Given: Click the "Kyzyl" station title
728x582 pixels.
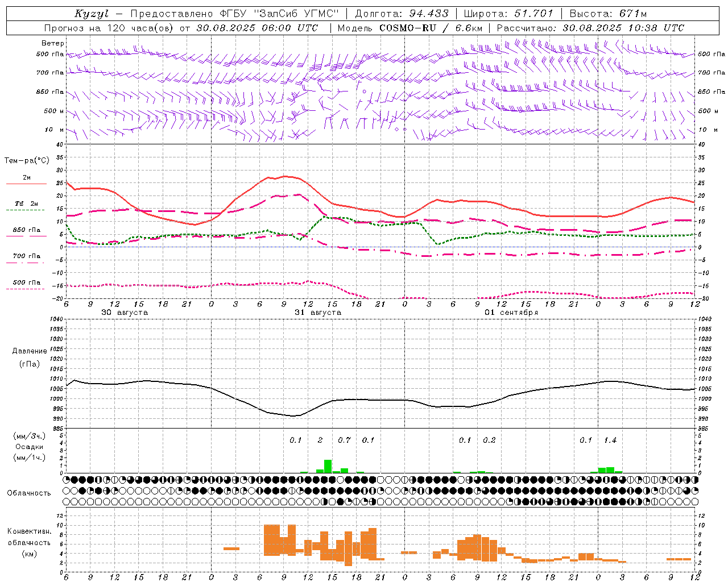Looking at the screenshot, I should tap(92, 14).
